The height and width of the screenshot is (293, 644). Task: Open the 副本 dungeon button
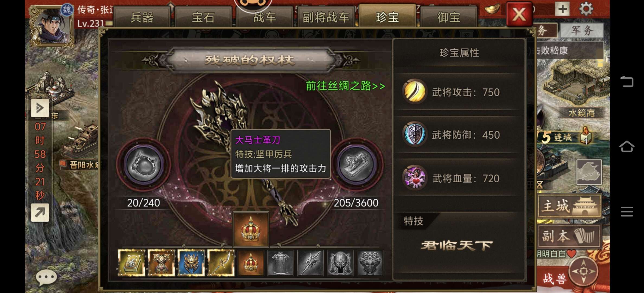(569, 236)
